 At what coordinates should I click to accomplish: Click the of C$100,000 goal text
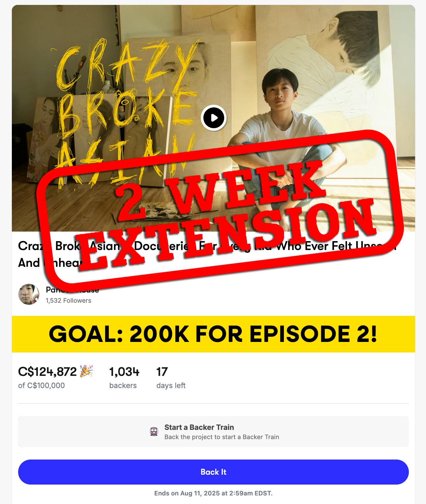[x=42, y=385]
